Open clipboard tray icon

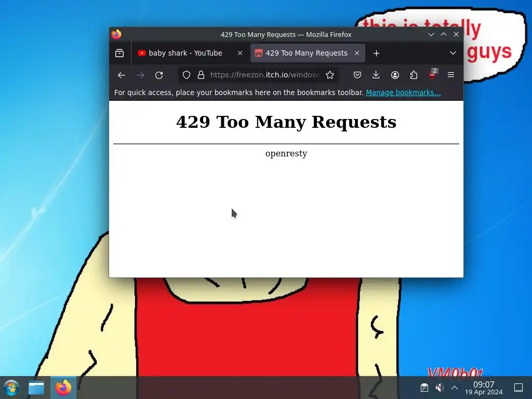click(x=424, y=388)
